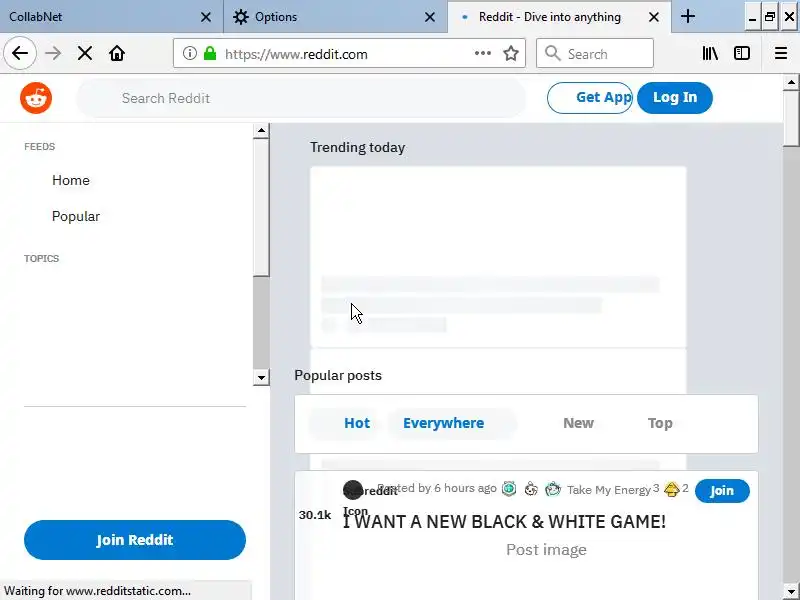800x600 pixels.
Task: Show site information icon in address bar
Action: coord(189,53)
